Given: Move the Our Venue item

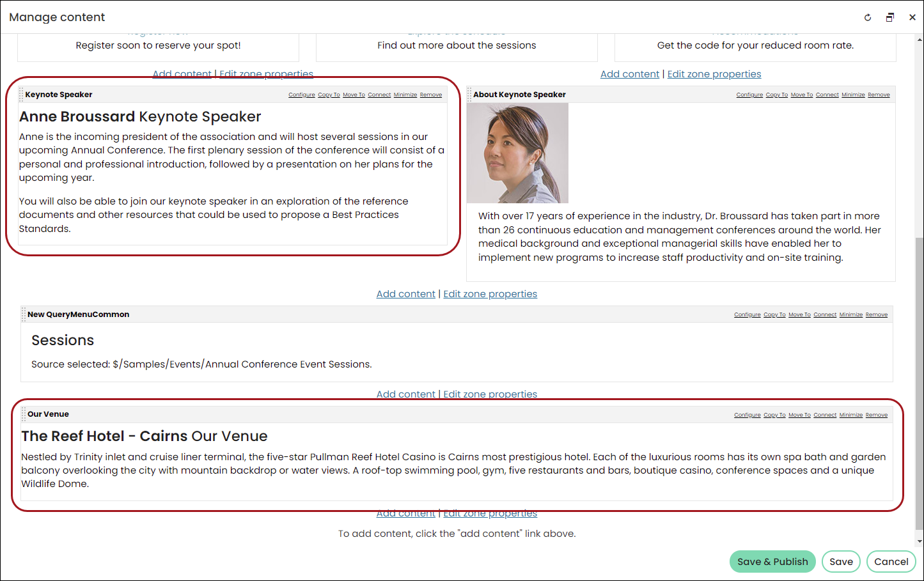Looking at the screenshot, I should coord(799,415).
